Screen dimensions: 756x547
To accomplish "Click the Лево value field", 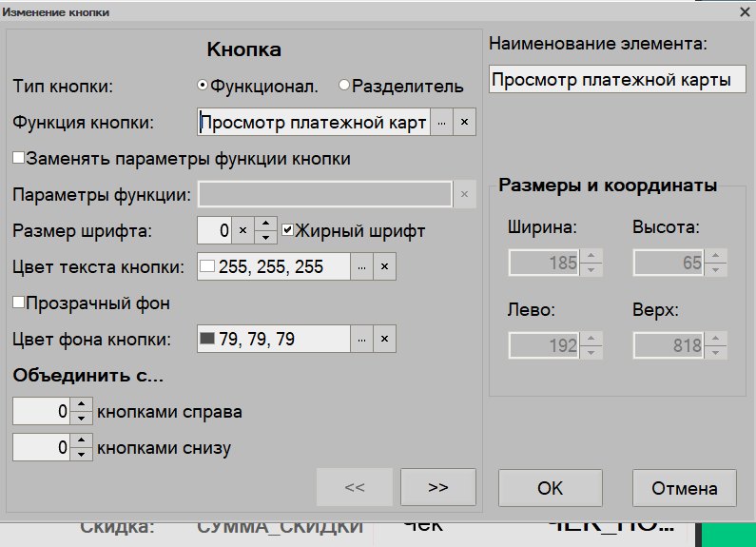I will [544, 345].
